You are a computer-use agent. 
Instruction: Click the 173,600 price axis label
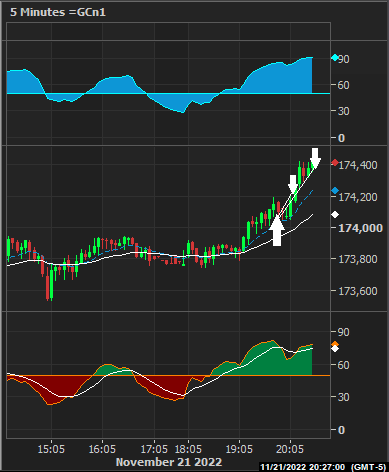(x=358, y=291)
